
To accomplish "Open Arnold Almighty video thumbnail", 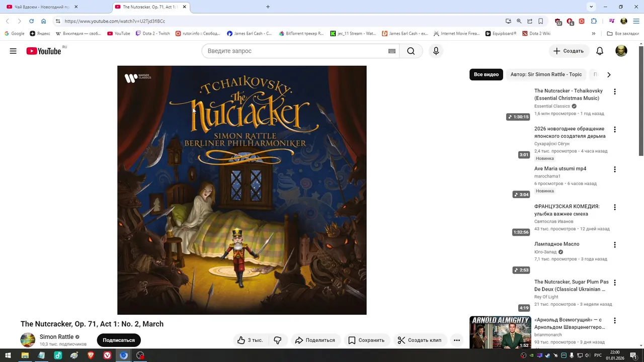I will 500,332.
